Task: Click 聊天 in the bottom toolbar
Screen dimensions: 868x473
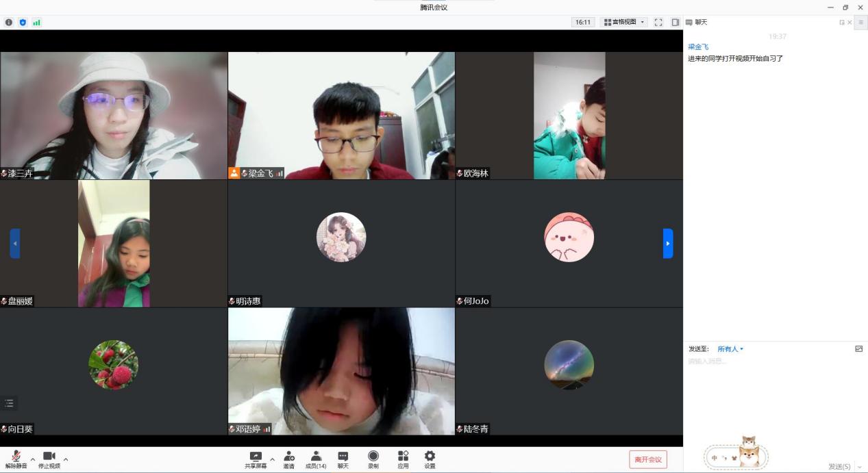Action: (343, 459)
